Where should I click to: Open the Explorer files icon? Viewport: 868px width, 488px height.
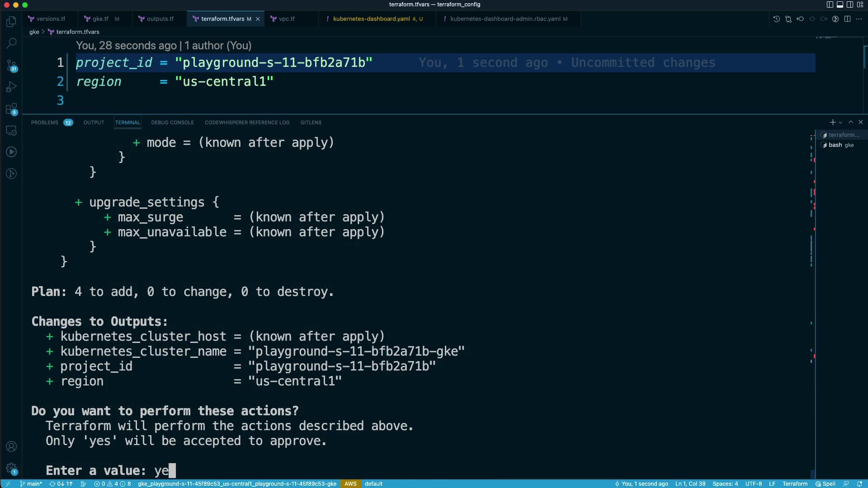point(11,22)
